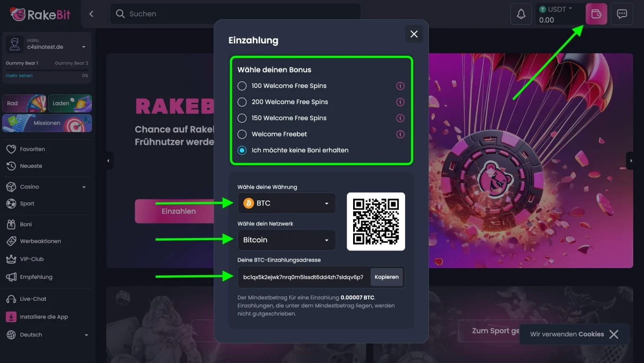
Task: Close the Einzahlung dialog
Action: pyautogui.click(x=414, y=34)
